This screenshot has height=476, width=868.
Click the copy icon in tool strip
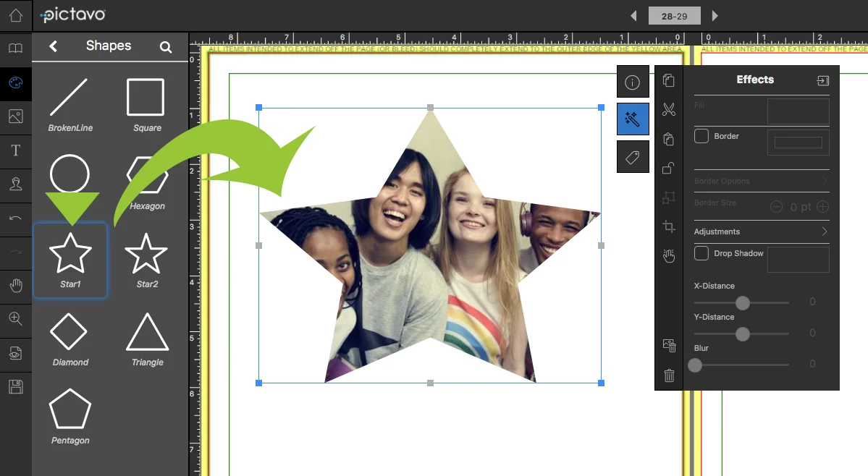(669, 81)
